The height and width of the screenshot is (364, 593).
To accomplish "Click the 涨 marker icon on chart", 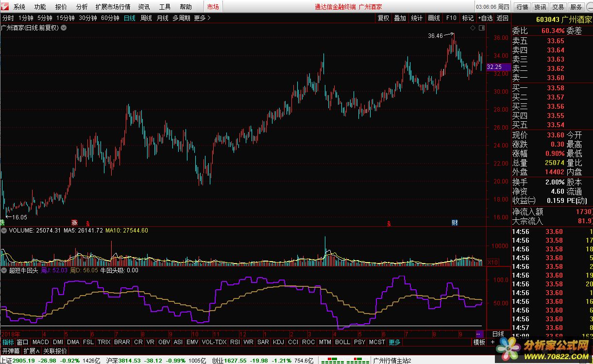I will click(x=75, y=223).
